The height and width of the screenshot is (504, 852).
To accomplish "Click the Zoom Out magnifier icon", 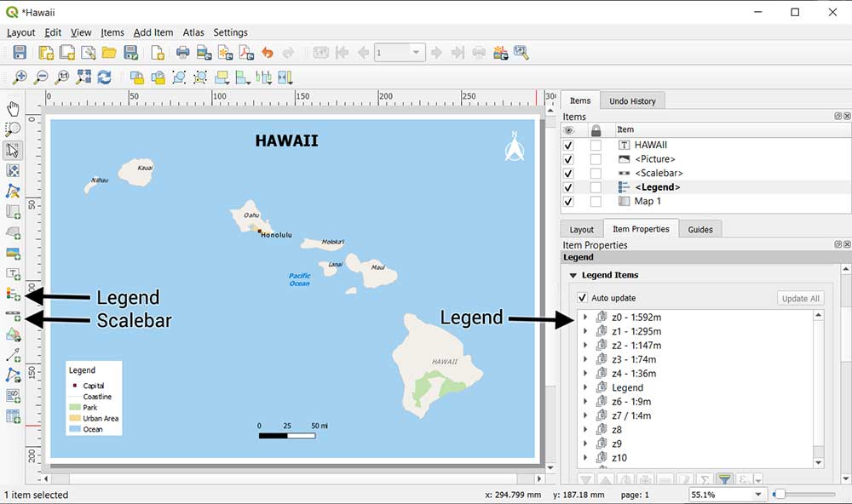I will pos(41,77).
